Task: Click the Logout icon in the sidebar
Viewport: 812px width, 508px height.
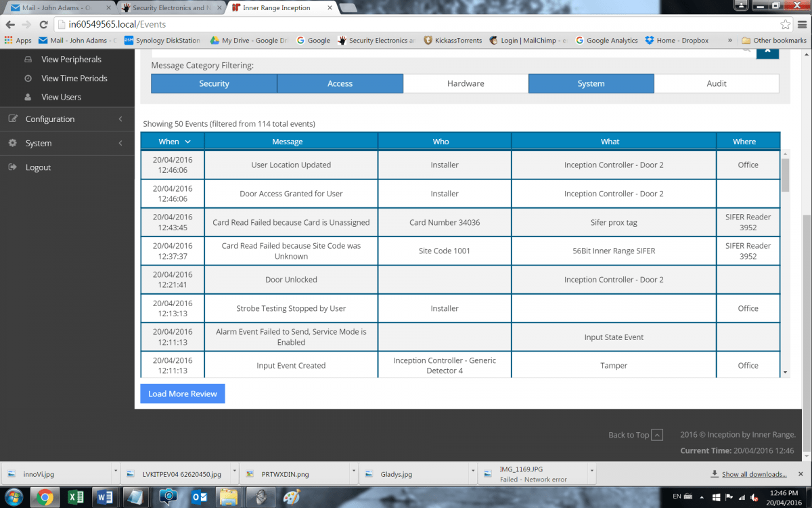Action: click(12, 167)
